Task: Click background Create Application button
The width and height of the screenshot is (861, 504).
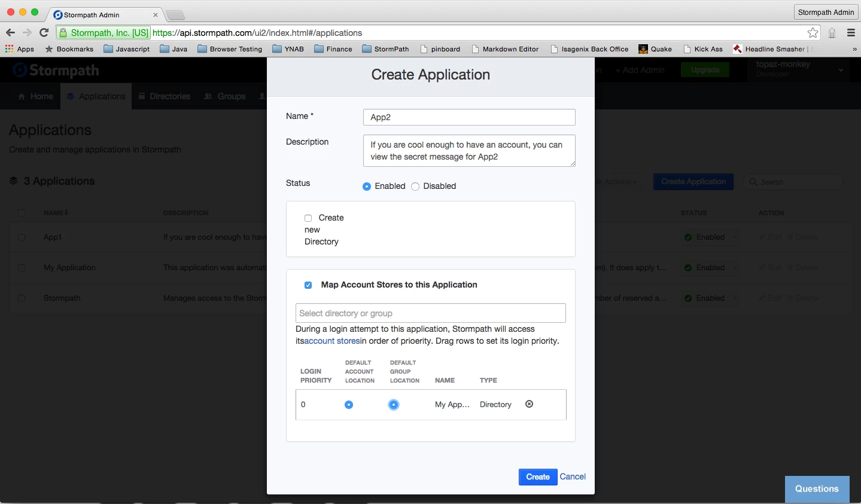Action: tap(693, 182)
